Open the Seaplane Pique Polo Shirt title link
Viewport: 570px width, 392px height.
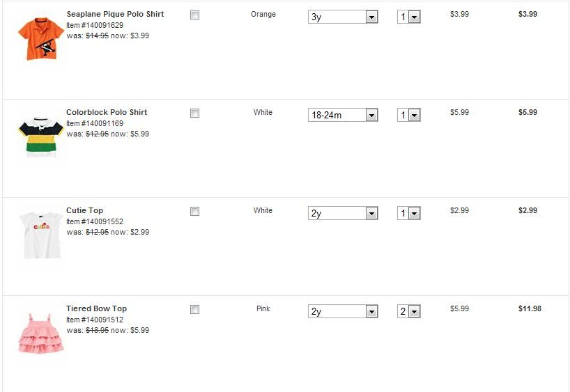(115, 14)
